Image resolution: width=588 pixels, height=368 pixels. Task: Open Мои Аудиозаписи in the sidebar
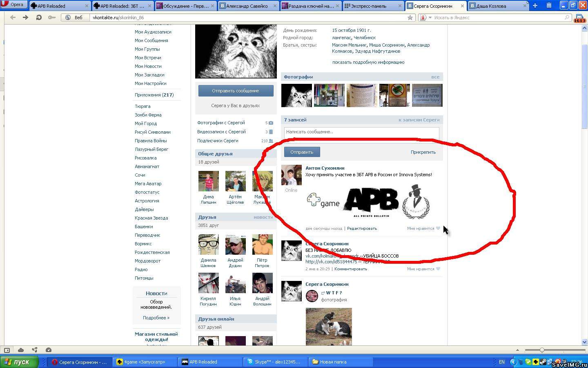153,32
